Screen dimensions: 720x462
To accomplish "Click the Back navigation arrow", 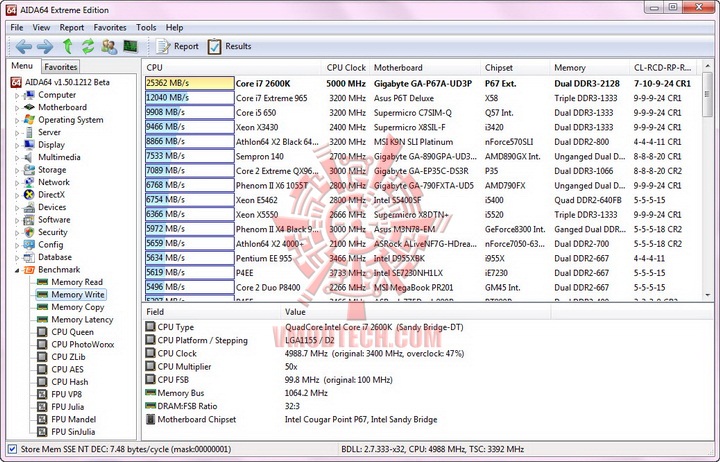I will point(23,46).
